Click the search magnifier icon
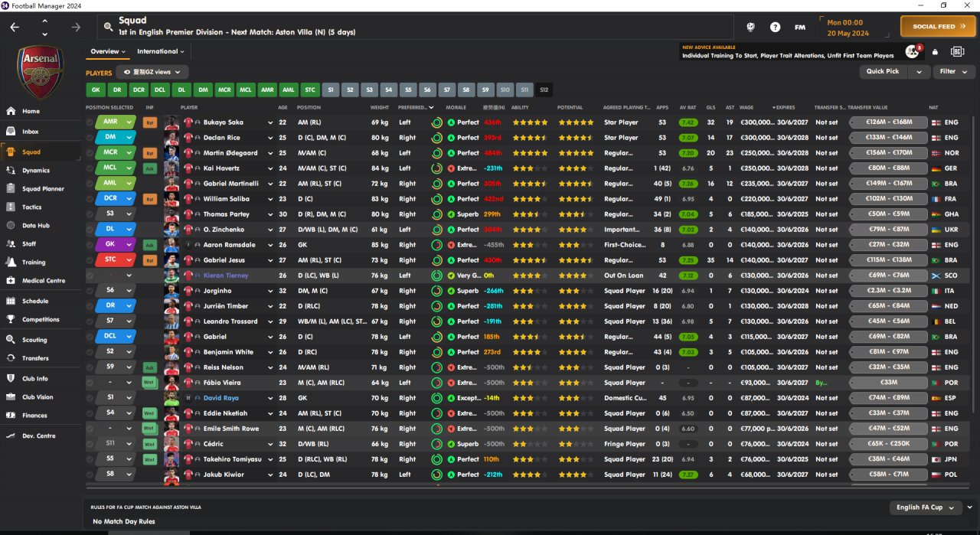This screenshot has width=980, height=535. tap(109, 27)
